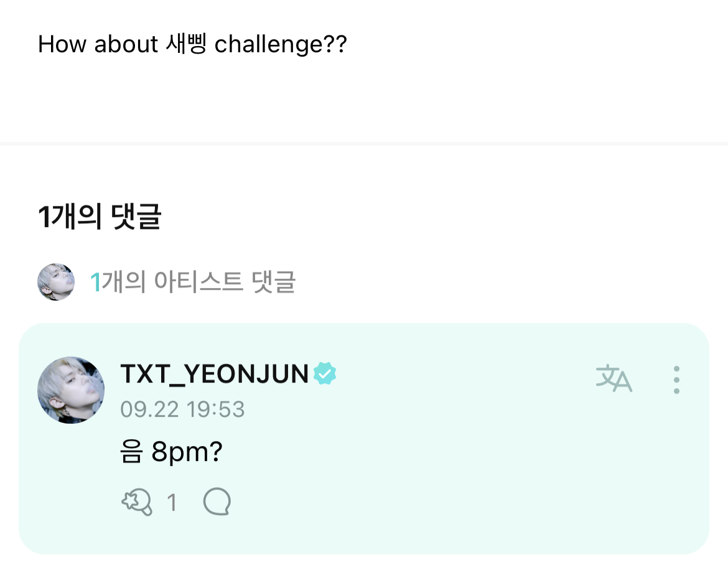The width and height of the screenshot is (728, 568).
Task: Open TXT_YEONJUN's large profile picture
Action: [x=70, y=390]
